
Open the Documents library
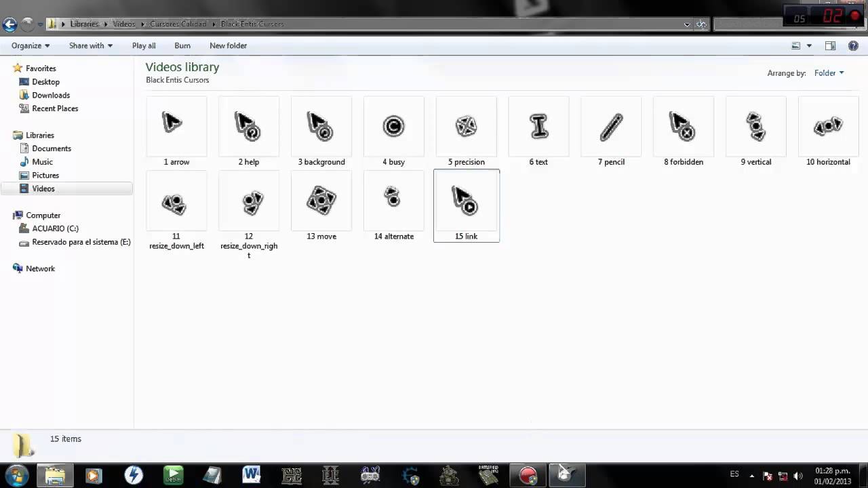(52, 148)
